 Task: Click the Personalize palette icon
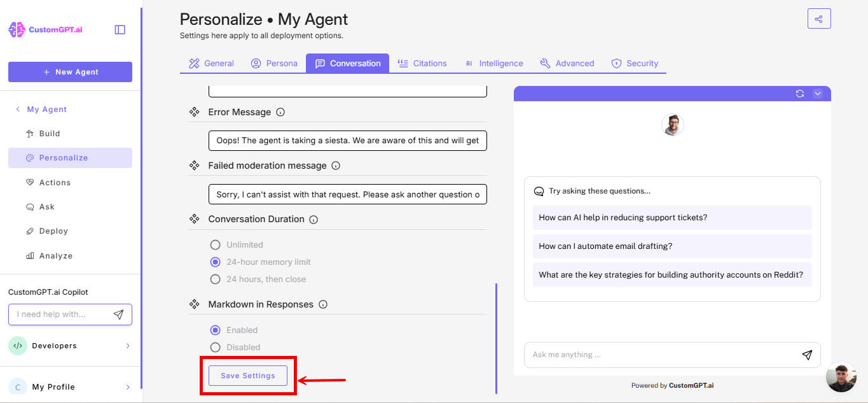point(29,158)
